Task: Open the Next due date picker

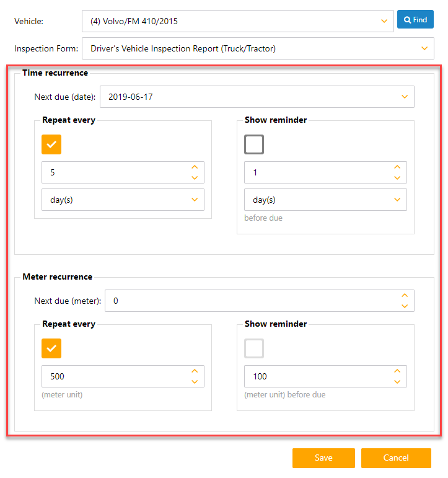Action: tap(257, 97)
